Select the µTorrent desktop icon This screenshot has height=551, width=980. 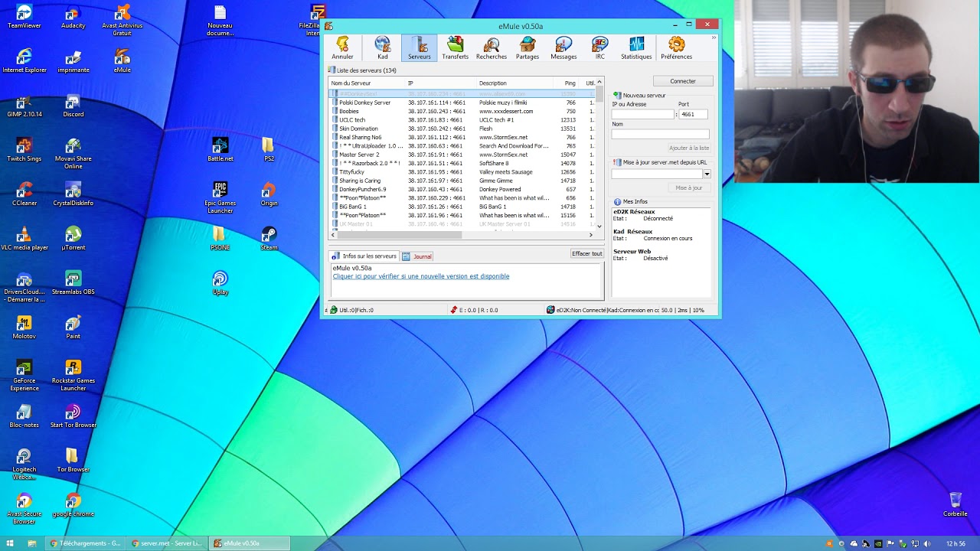(x=73, y=240)
